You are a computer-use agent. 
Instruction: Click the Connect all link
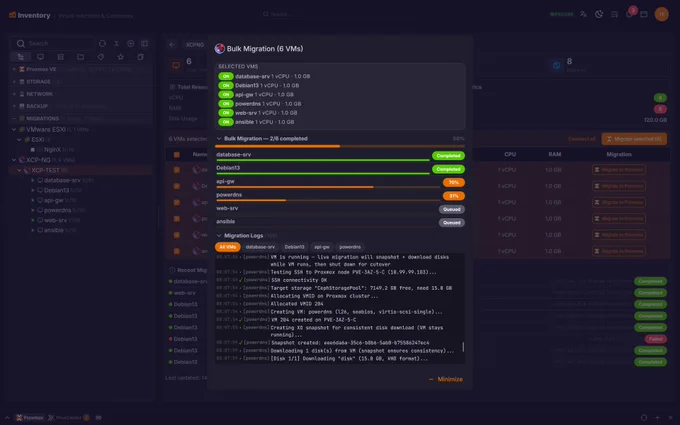tap(582, 139)
